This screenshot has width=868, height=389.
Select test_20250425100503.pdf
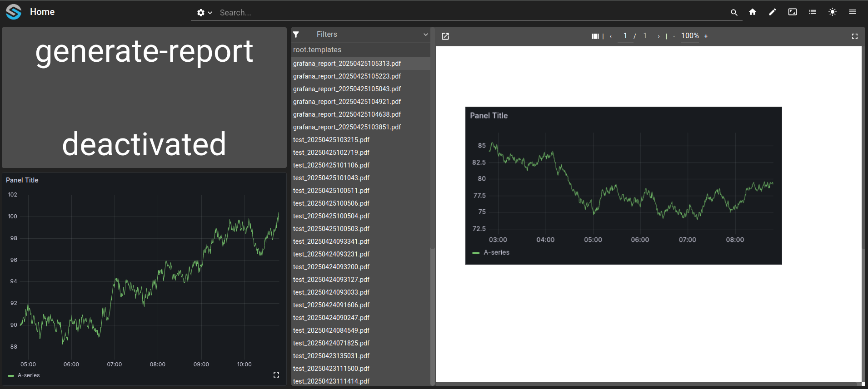[x=361, y=229]
